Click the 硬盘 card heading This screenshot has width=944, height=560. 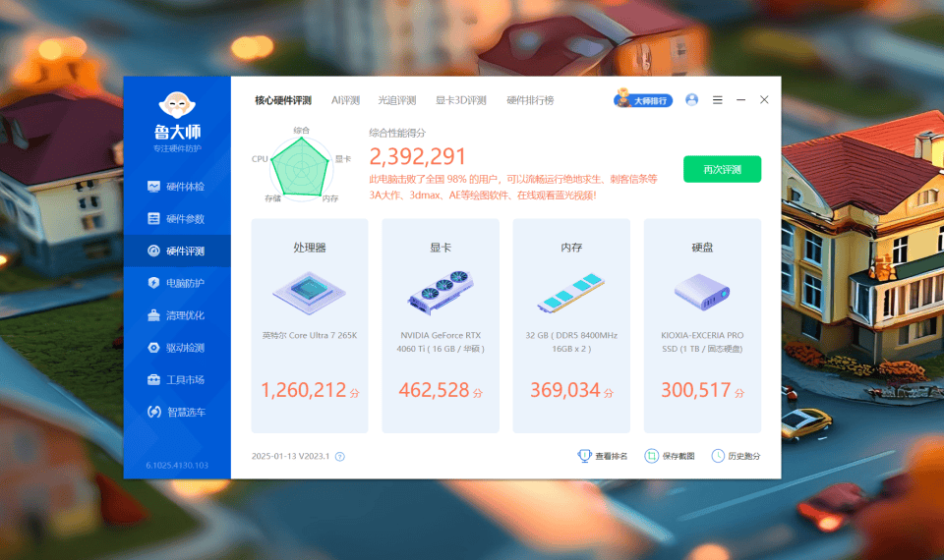tap(702, 248)
